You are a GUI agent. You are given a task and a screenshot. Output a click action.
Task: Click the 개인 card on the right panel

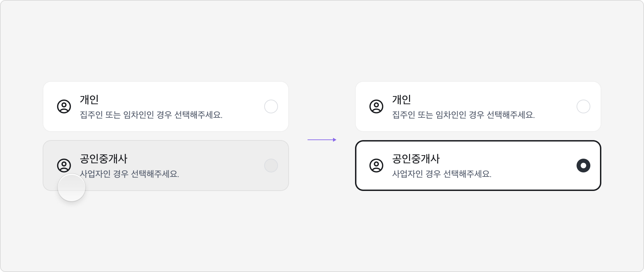tap(478, 106)
